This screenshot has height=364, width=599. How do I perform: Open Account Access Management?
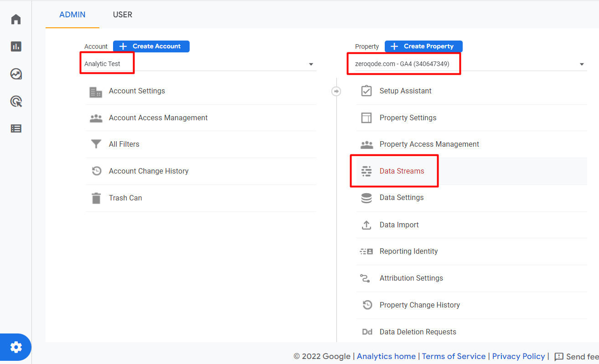point(158,118)
